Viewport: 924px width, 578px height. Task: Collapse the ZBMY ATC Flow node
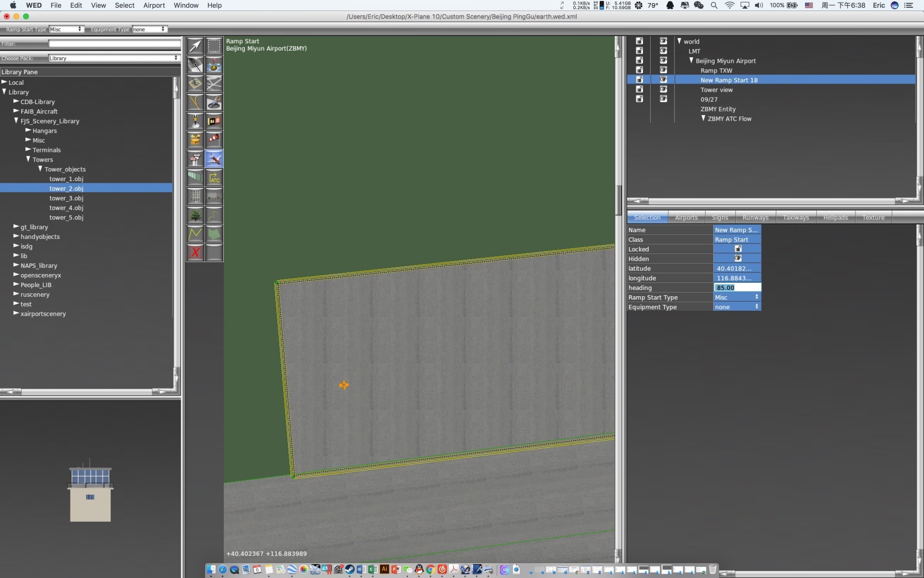click(x=703, y=118)
